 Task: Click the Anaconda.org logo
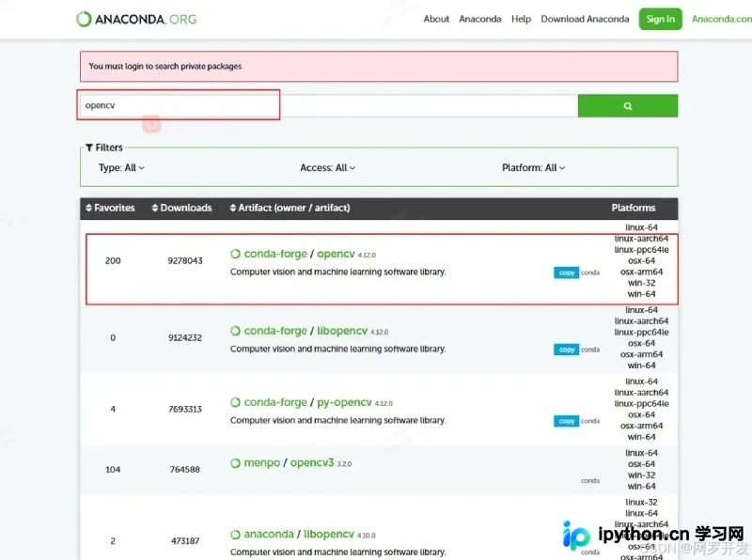point(136,19)
